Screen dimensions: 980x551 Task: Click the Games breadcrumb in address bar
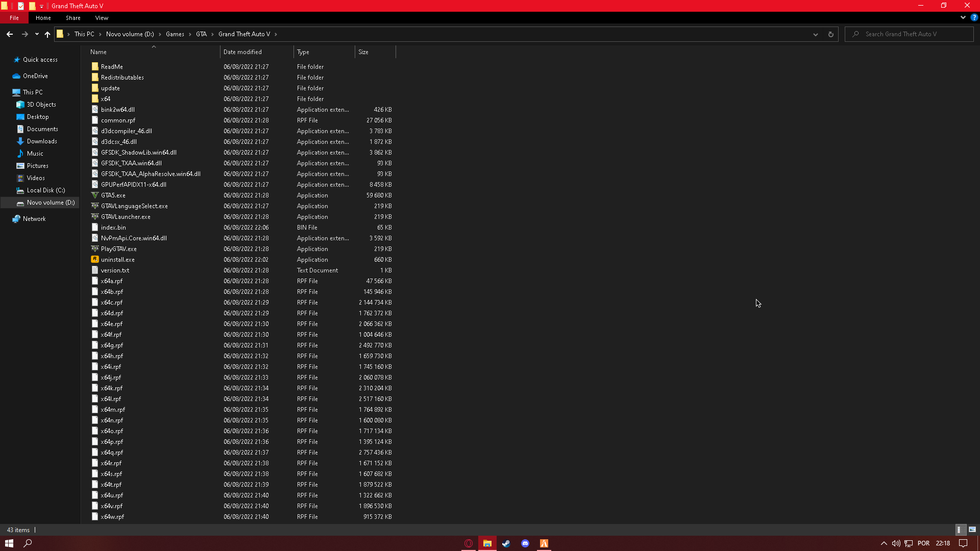(175, 34)
